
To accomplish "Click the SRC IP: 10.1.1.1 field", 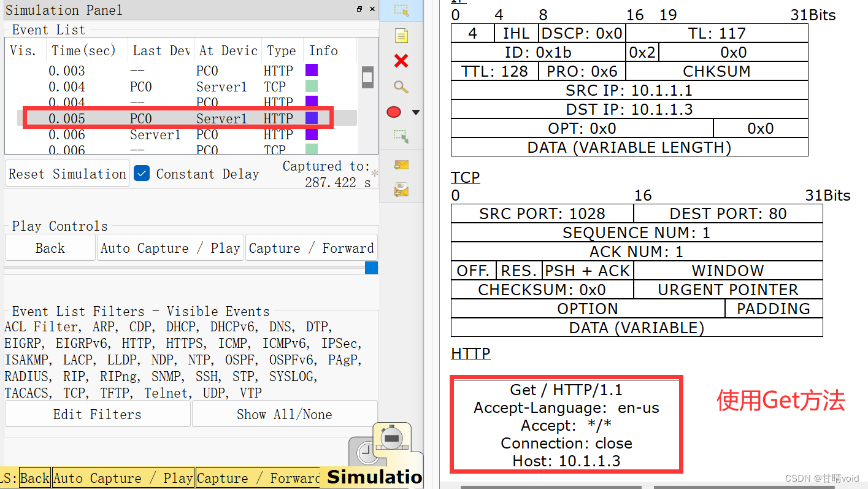I will (x=629, y=90).
